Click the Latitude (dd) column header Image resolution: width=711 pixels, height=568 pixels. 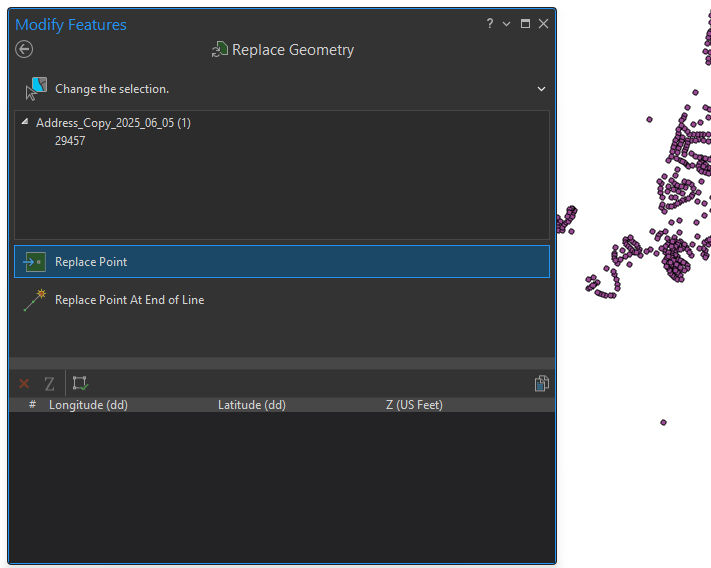[252, 405]
